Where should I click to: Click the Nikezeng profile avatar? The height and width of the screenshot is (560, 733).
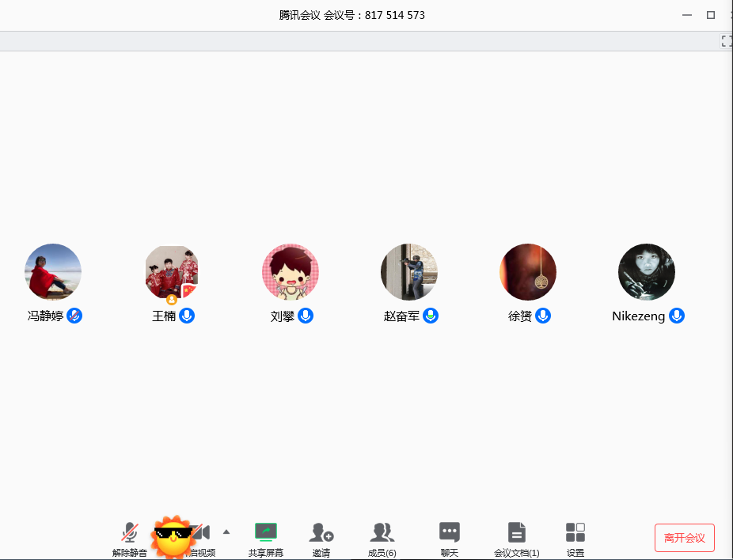point(647,272)
